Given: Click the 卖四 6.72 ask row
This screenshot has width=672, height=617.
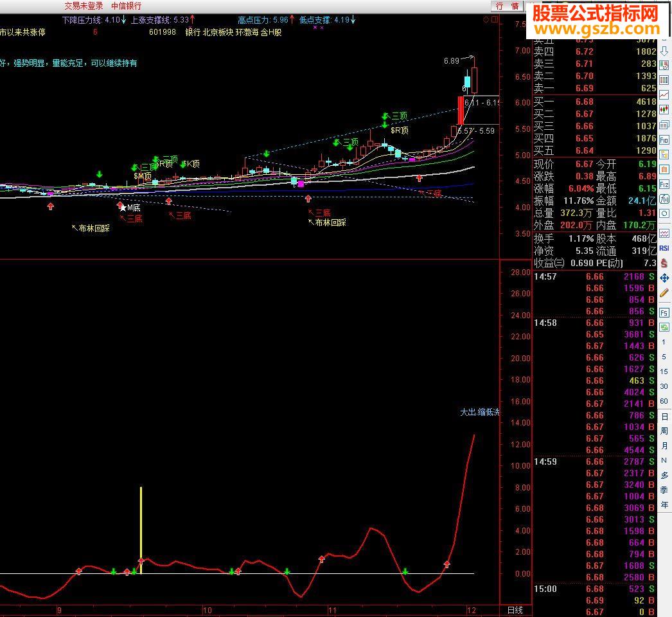Looking at the screenshot, I should point(595,51).
